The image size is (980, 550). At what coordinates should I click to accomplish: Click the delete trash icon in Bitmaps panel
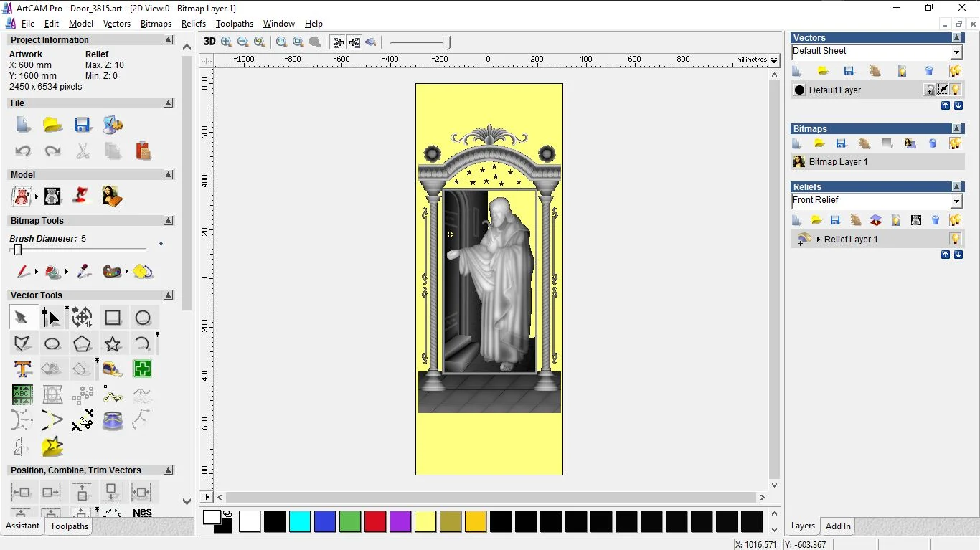point(933,143)
